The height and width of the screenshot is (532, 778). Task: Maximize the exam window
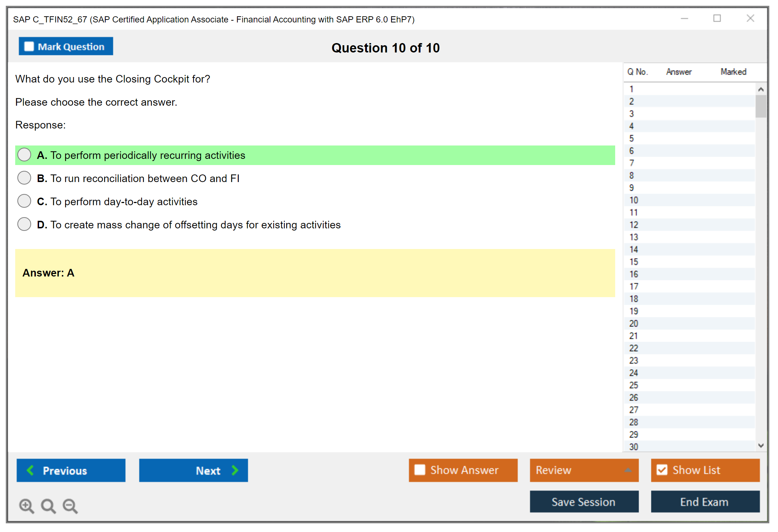click(x=717, y=18)
